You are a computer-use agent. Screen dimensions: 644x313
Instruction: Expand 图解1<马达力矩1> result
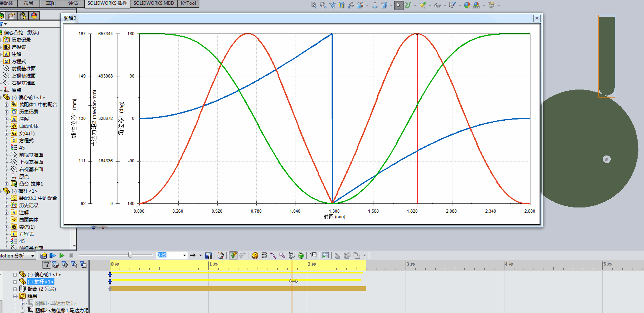click(23, 303)
